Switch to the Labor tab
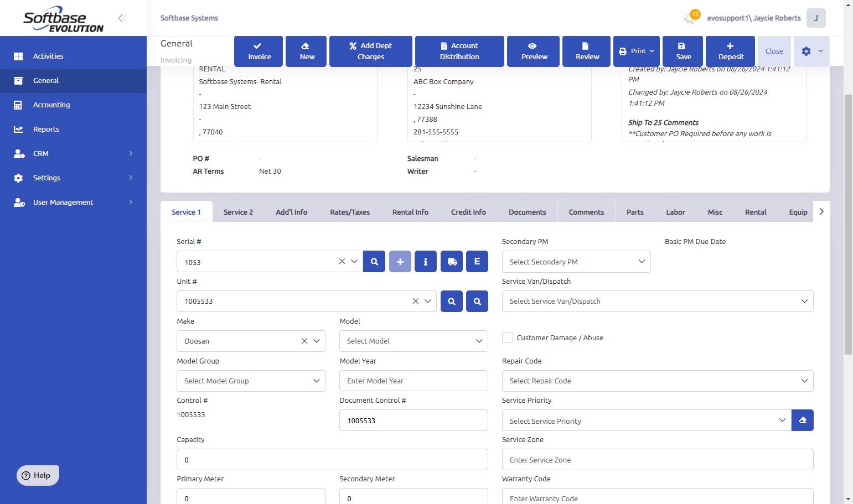Viewport: 853px width, 504px height. [x=675, y=212]
